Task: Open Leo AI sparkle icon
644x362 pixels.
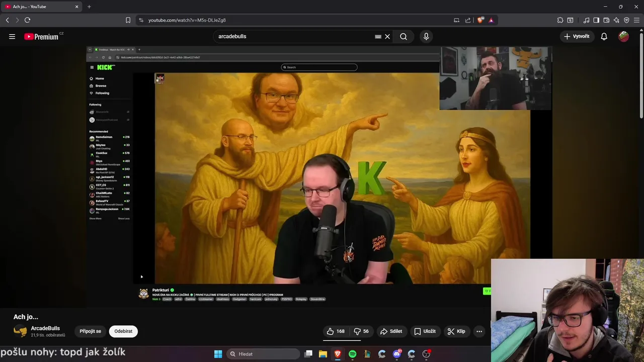Action: coord(616,20)
